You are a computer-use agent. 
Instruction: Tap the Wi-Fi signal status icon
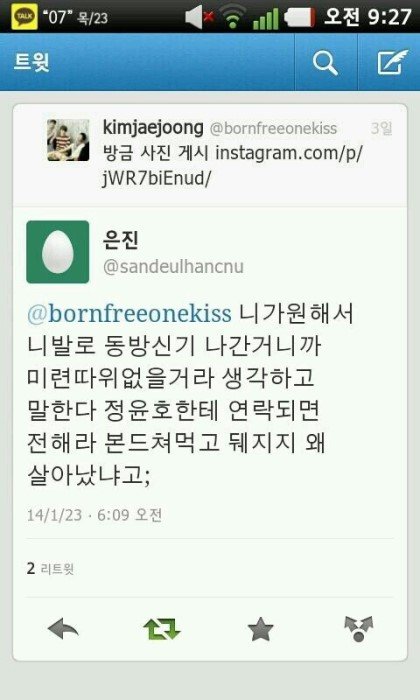tap(233, 17)
